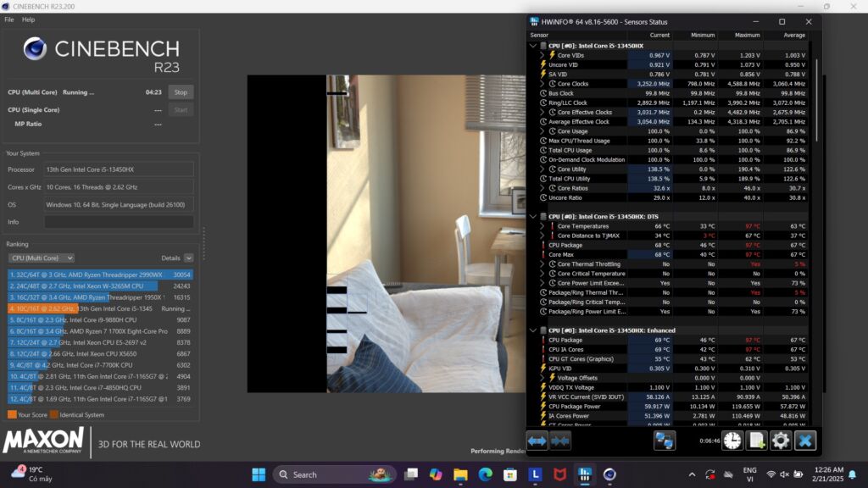Select the VDDQ TX Voltage sensor row
The image size is (868, 488).
[x=668, y=387]
